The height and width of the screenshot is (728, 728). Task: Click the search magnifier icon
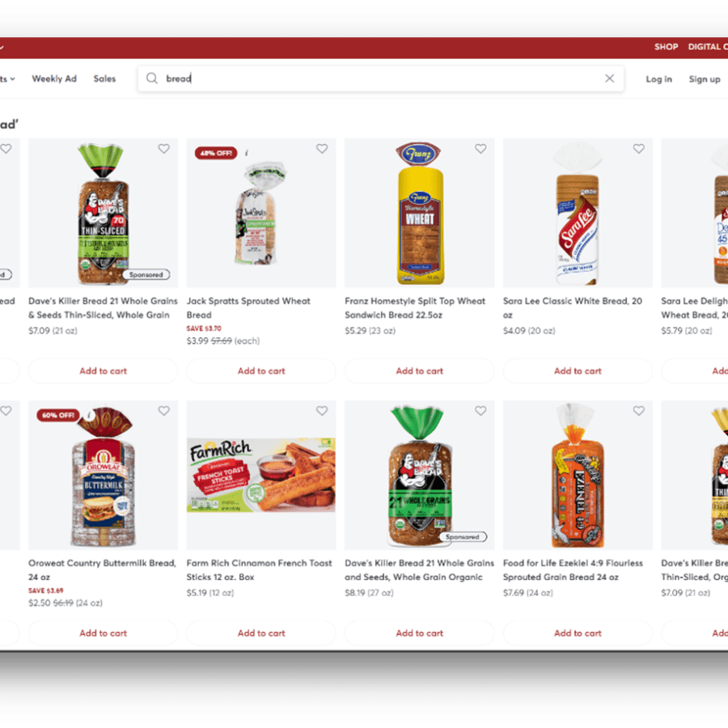tap(152, 78)
